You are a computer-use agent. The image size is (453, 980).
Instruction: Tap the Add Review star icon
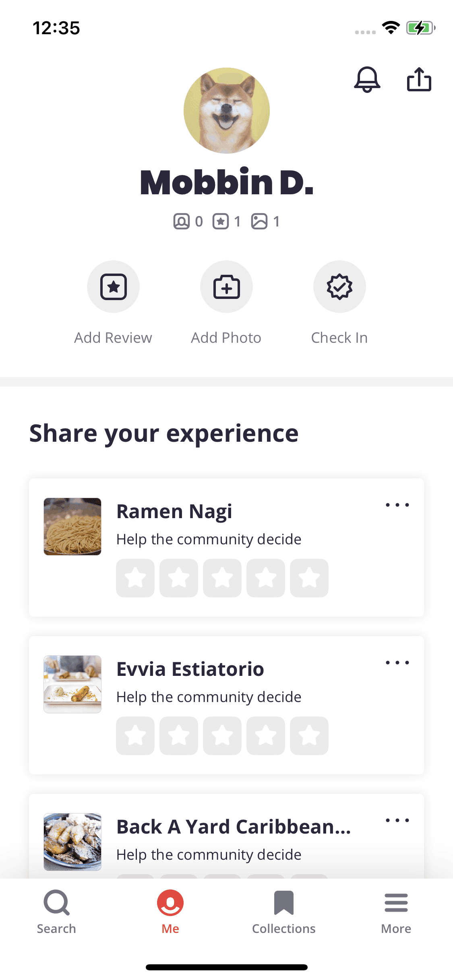[x=113, y=287]
